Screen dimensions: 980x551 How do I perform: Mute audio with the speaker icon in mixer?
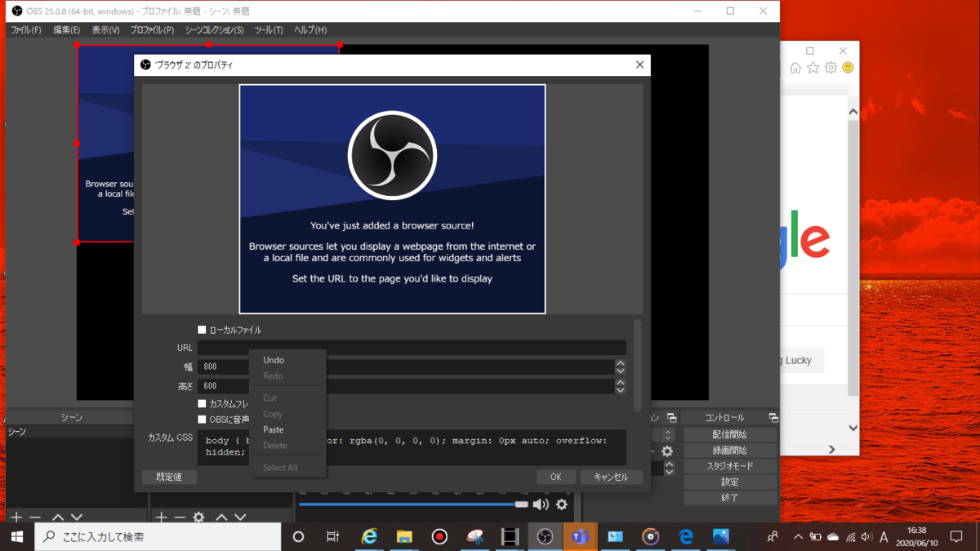click(x=541, y=504)
